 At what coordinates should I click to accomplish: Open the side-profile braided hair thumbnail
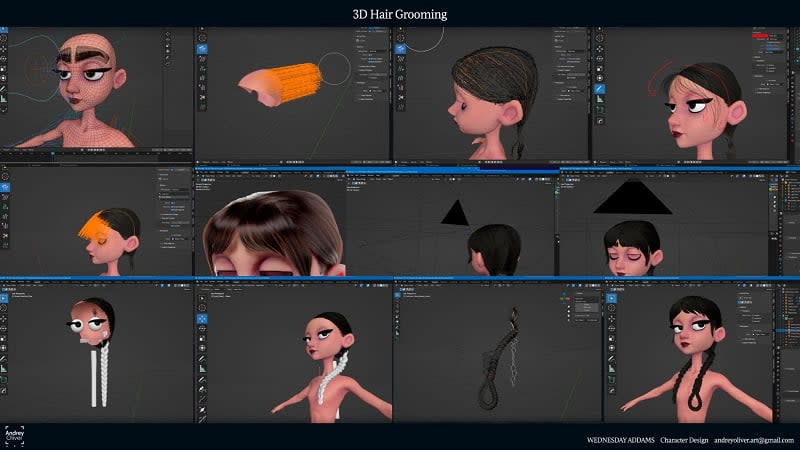[x=492, y=94]
